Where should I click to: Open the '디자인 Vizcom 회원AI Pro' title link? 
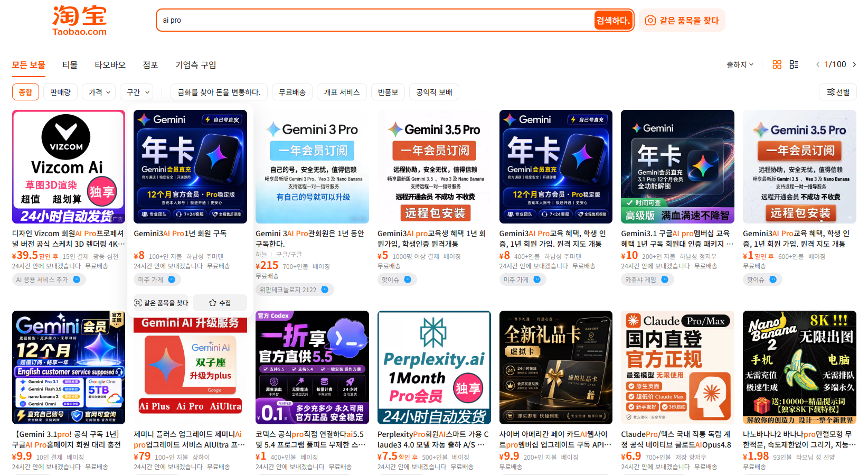(x=69, y=238)
